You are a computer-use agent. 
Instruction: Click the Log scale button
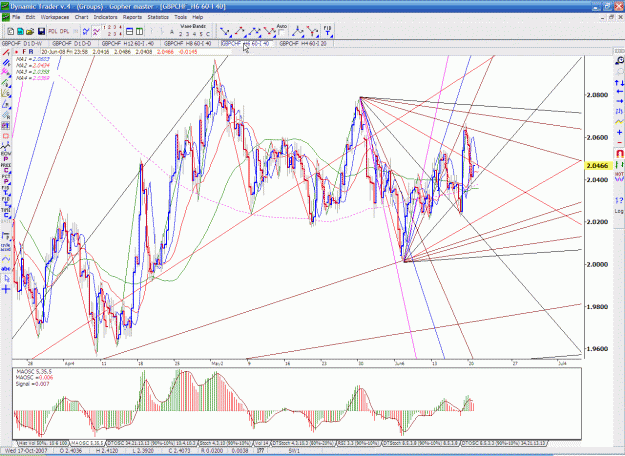[x=619, y=211]
